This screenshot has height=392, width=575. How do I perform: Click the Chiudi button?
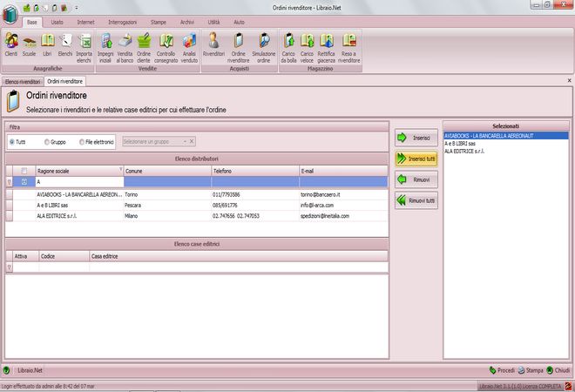pyautogui.click(x=558, y=370)
